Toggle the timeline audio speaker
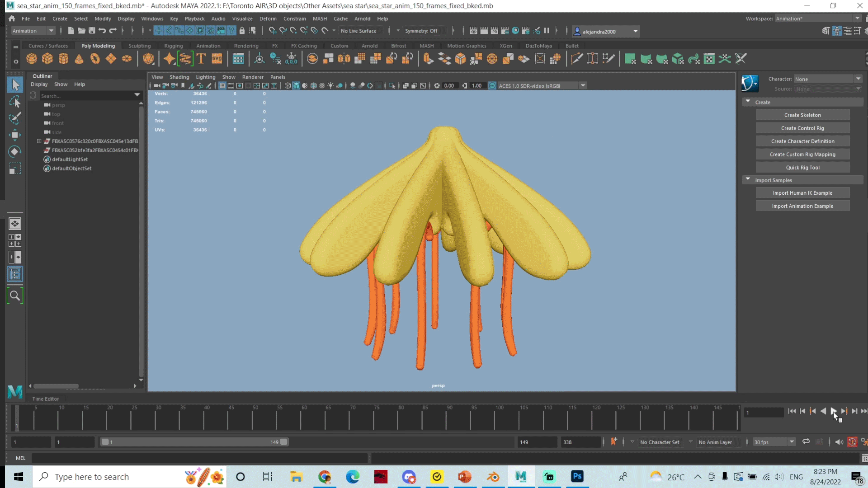This screenshot has width=868, height=488. coord(839,442)
